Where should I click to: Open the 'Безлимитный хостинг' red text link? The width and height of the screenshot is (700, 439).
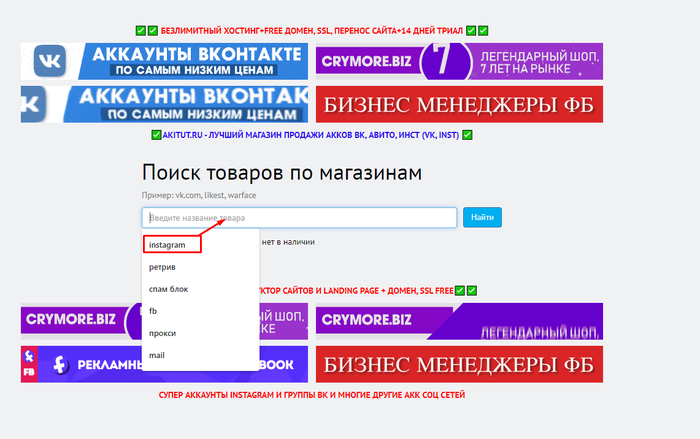(312, 31)
